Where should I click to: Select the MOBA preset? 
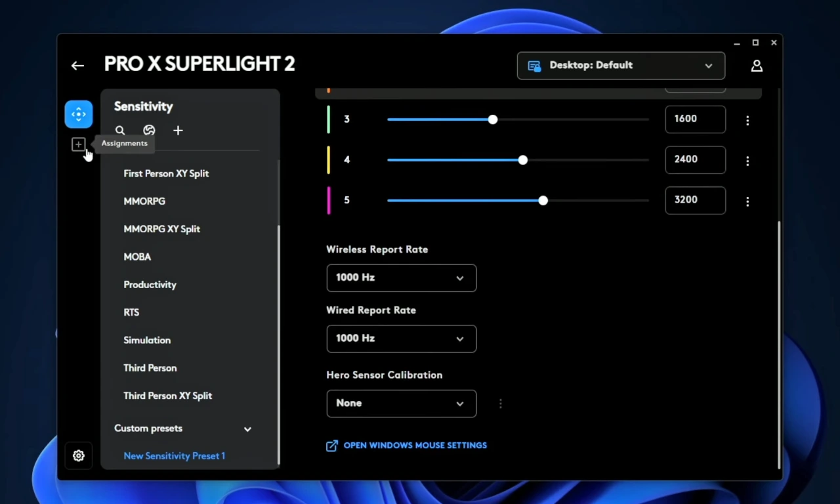pos(137,257)
